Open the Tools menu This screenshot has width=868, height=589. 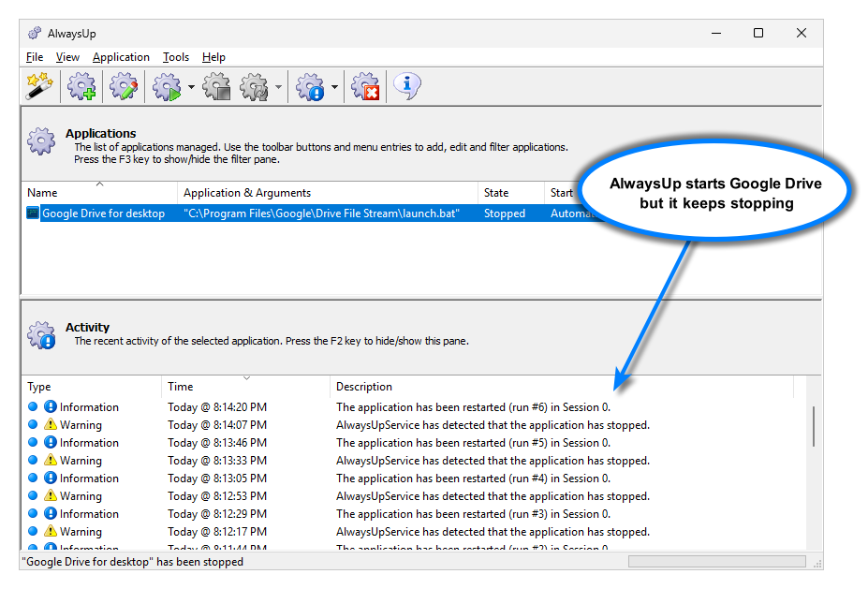click(175, 57)
